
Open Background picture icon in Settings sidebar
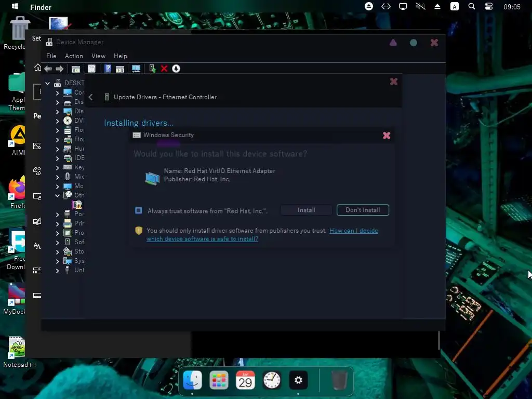37,146
